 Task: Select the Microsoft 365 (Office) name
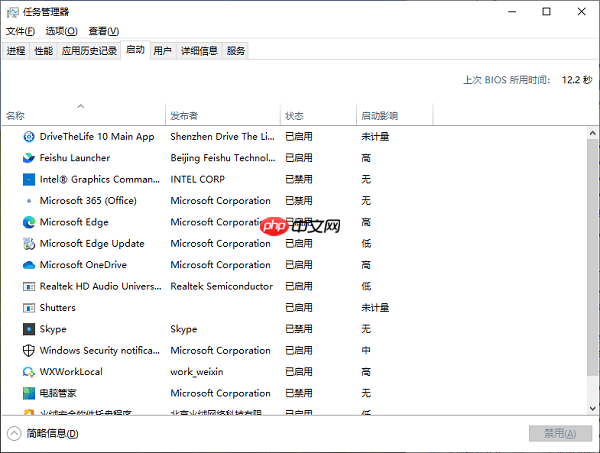88,201
